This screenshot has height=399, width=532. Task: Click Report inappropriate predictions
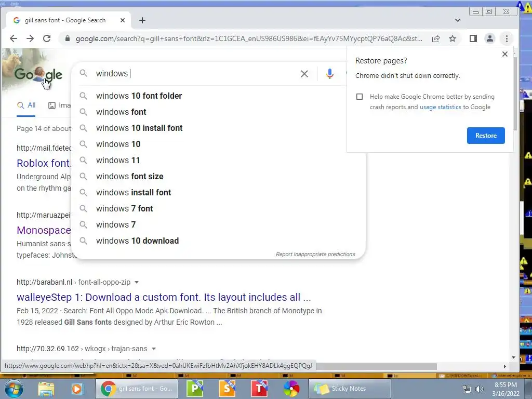315,254
